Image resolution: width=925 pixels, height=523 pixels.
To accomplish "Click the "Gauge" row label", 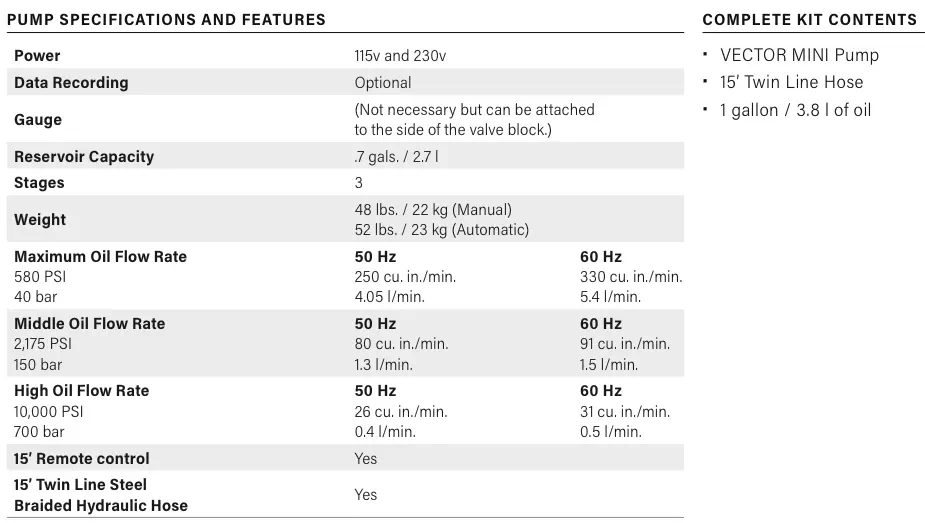I will pos(38,119).
